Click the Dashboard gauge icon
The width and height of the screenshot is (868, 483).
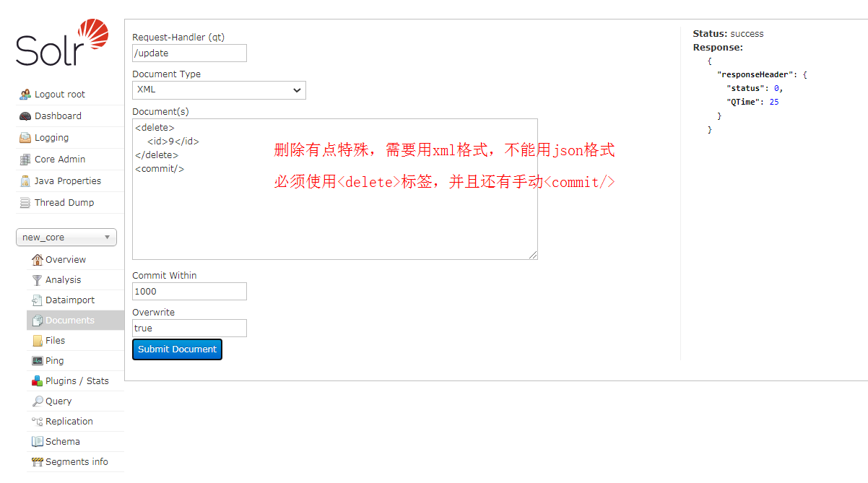25,116
